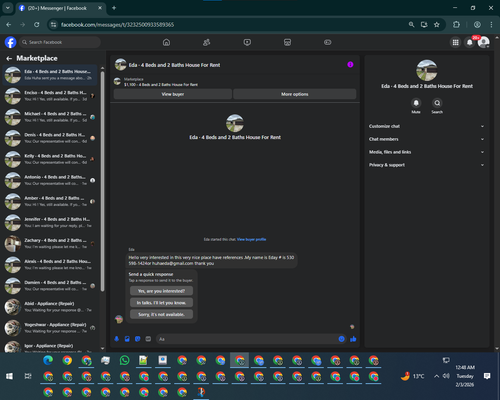Screen dimensions: 500x400
Task: Click the View buyer button
Action: point(173,94)
